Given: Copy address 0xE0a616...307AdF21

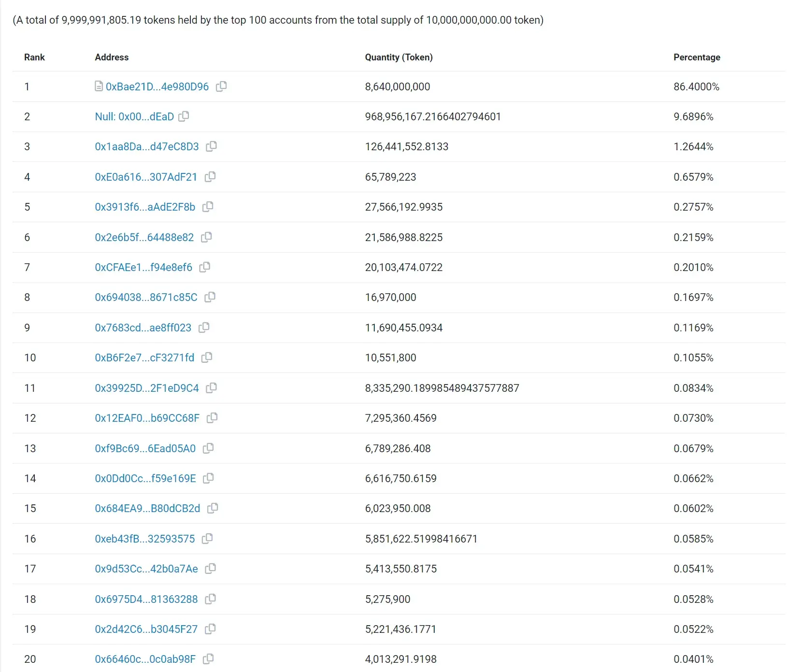Looking at the screenshot, I should 210,177.
